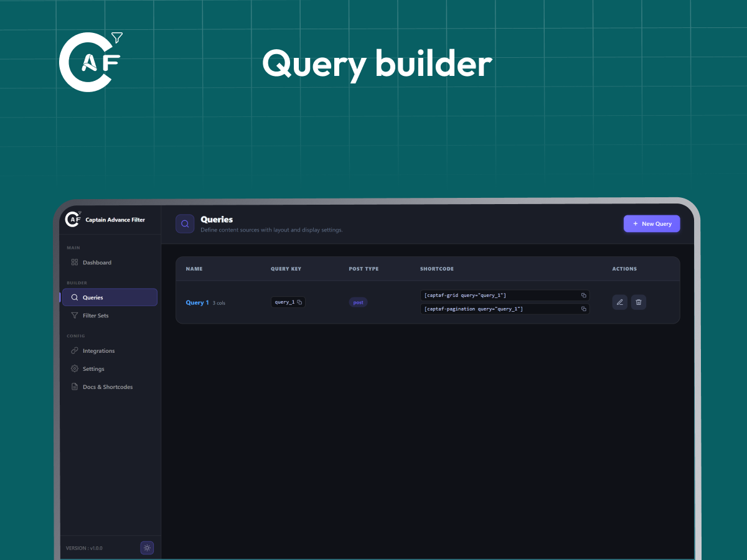The image size is (747, 560).
Task: Copy the query_1 key
Action: pyautogui.click(x=299, y=302)
